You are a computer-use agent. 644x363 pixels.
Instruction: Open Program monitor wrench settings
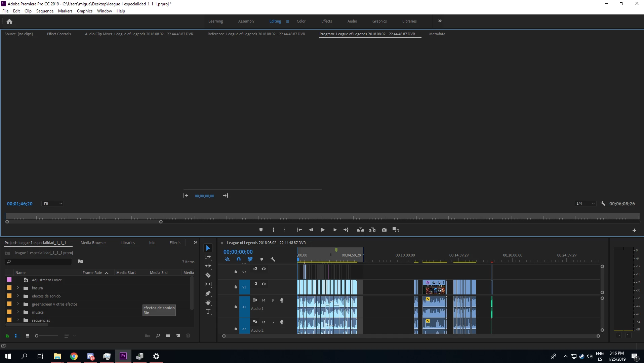603,203
